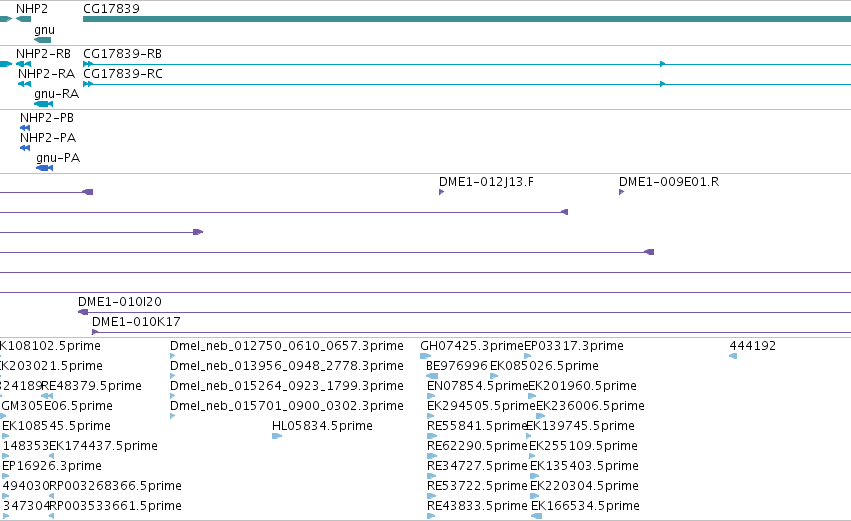The height and width of the screenshot is (521, 851).
Task: Open the RE43833.5prime EST label
Action: click(x=477, y=506)
